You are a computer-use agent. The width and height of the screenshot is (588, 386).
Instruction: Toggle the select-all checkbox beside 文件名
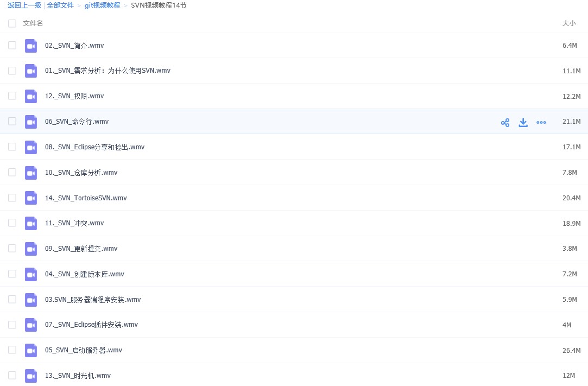point(12,23)
